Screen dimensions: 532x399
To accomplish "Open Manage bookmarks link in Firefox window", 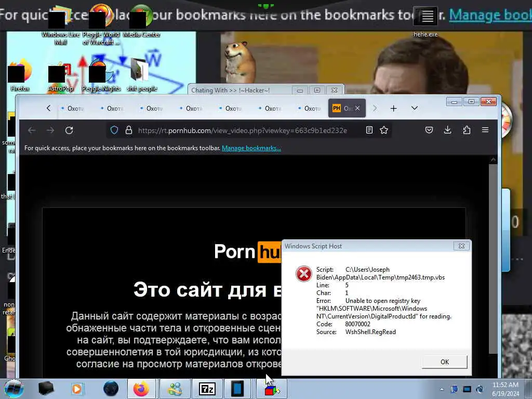I will [x=251, y=148].
